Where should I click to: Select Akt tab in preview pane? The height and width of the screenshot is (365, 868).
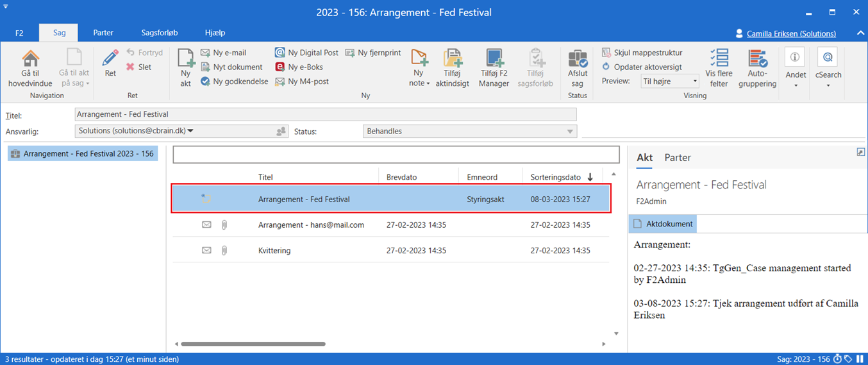(644, 157)
